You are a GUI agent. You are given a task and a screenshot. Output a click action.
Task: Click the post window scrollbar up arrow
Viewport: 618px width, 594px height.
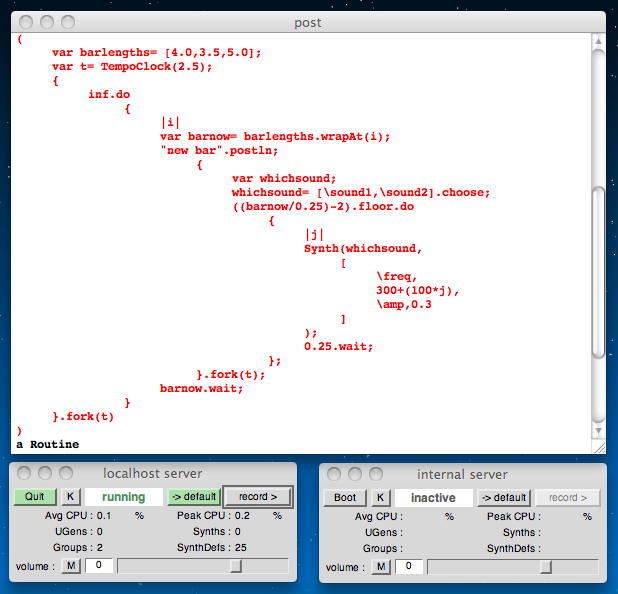pos(598,42)
